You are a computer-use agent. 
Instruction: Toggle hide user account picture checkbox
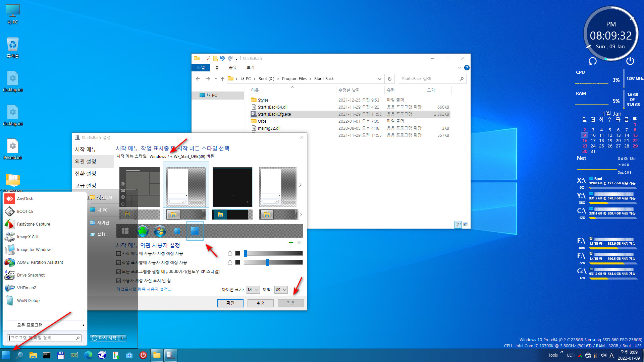pos(118,281)
